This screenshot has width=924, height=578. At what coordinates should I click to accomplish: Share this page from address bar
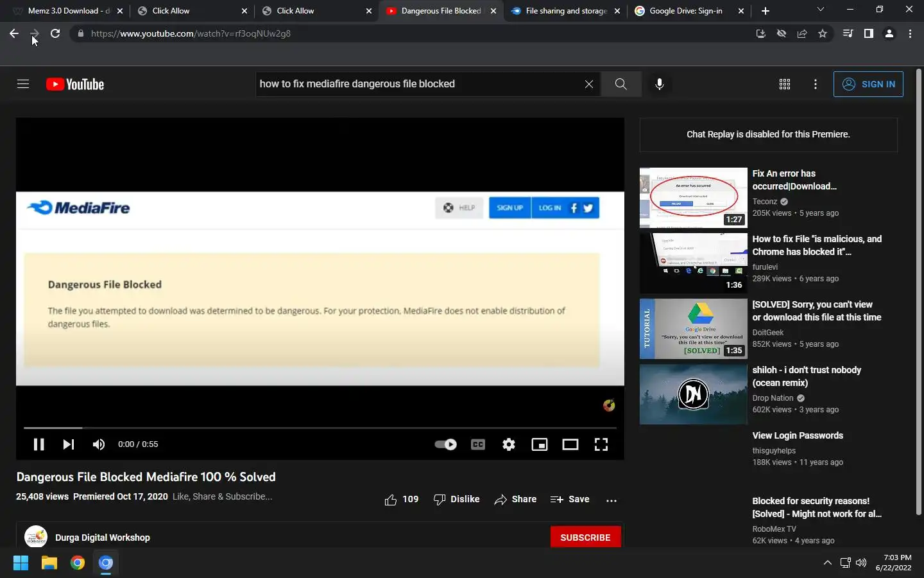pos(802,33)
